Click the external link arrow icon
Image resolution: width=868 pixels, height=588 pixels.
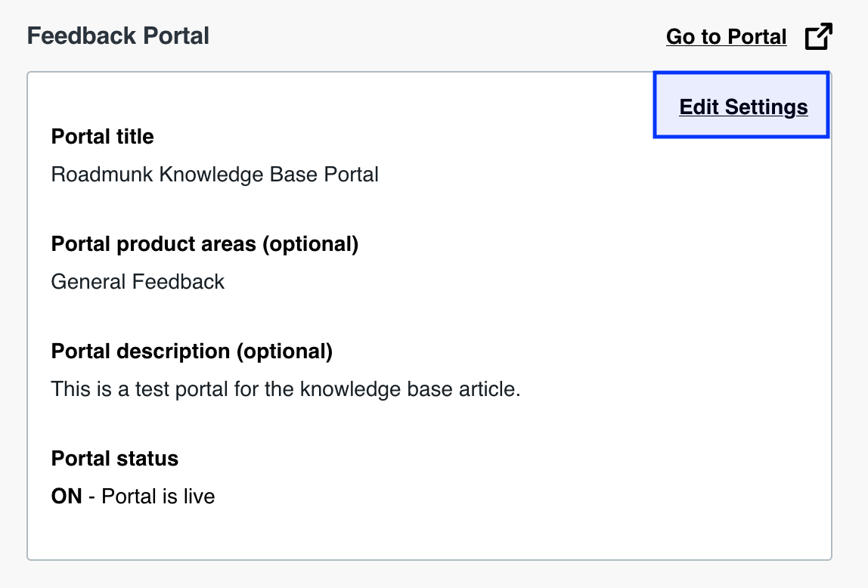coord(819,36)
